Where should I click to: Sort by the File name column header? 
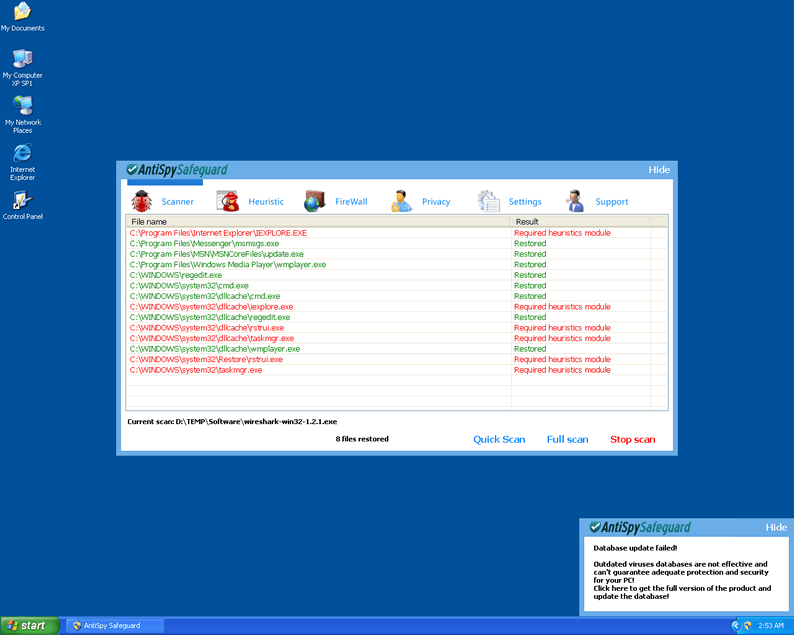(x=318, y=221)
